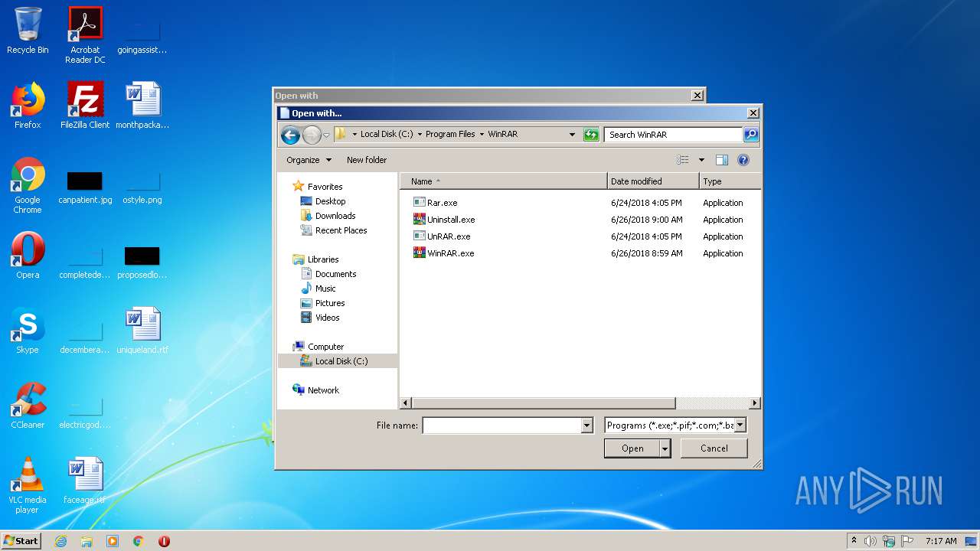
Task: Open the view options dropdown arrow
Action: click(701, 160)
